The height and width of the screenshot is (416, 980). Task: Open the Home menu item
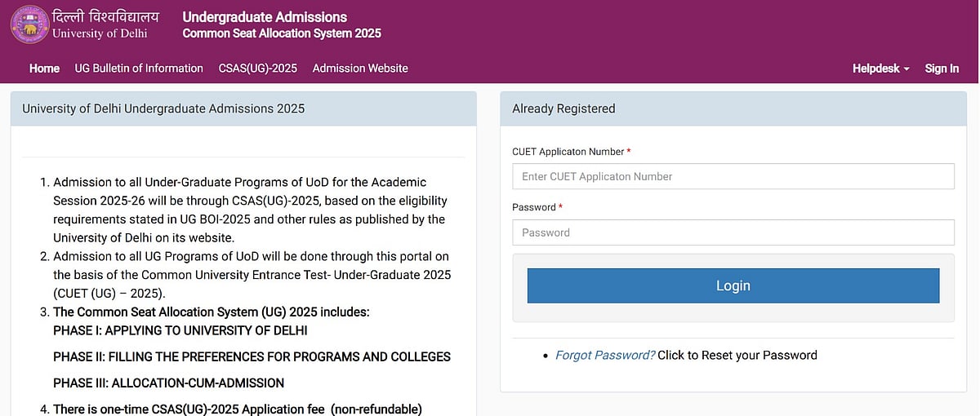[x=44, y=69]
